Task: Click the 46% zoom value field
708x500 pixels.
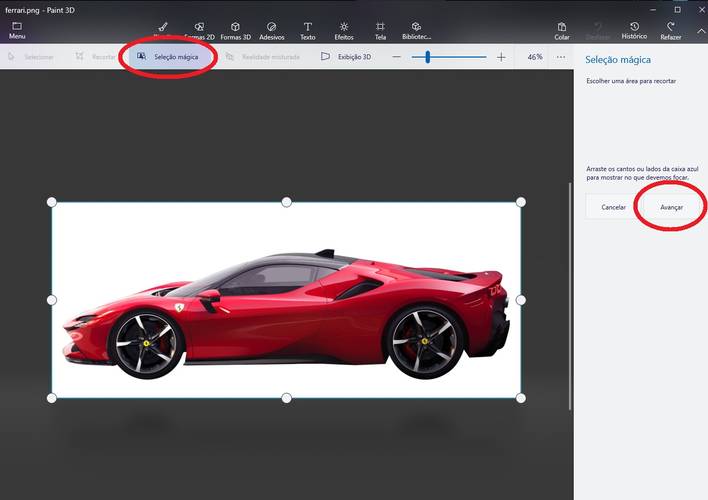Action: pos(535,57)
